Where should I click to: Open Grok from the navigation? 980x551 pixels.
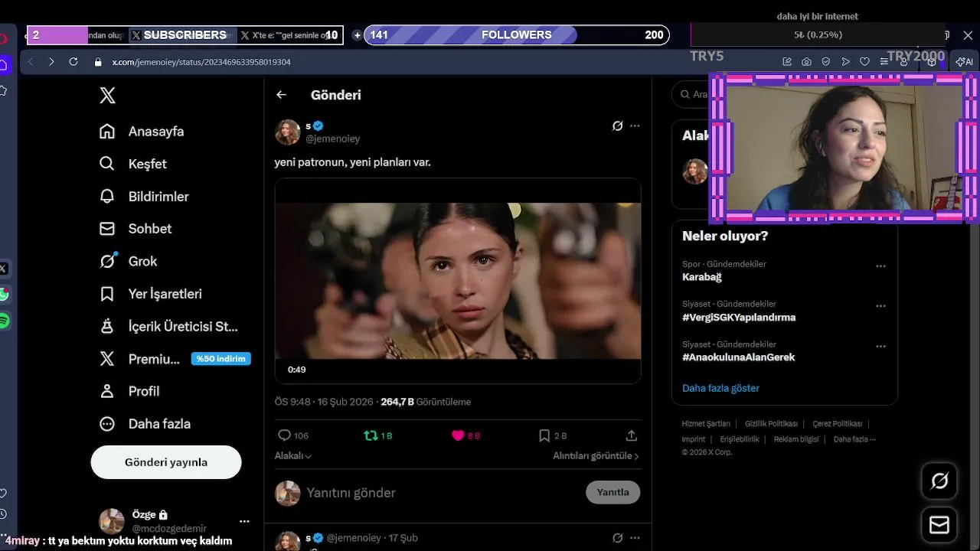click(x=128, y=261)
